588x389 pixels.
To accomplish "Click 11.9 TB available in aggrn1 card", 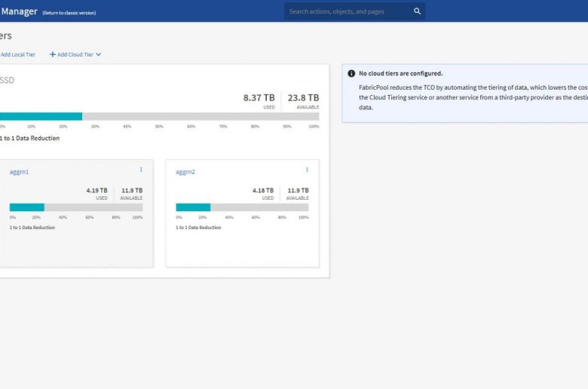I will (x=132, y=191).
